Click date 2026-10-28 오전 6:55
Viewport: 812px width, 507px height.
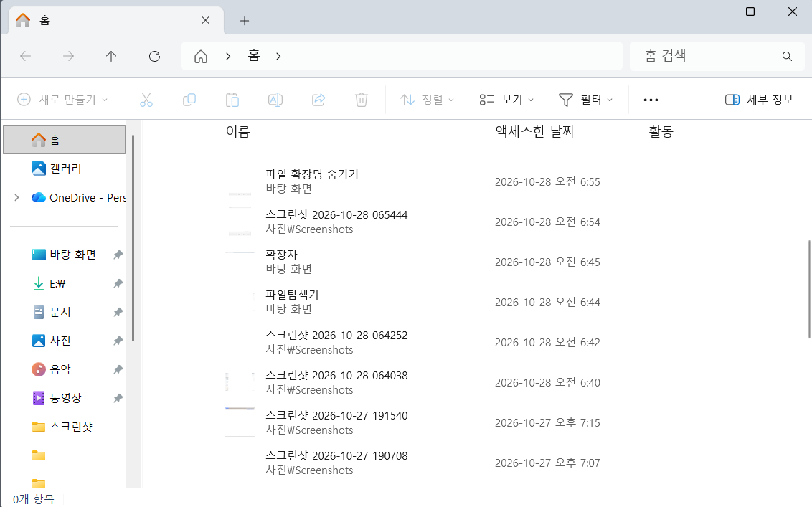pos(547,181)
